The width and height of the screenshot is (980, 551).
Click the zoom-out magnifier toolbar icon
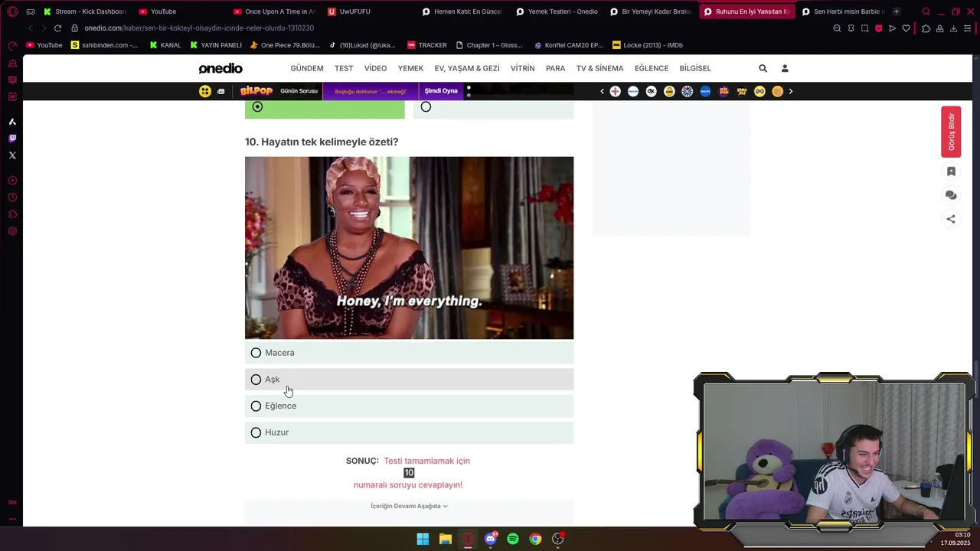click(837, 28)
